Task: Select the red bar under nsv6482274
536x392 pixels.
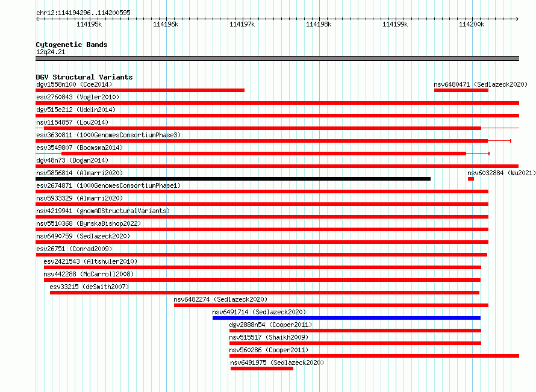Action: coord(331,305)
